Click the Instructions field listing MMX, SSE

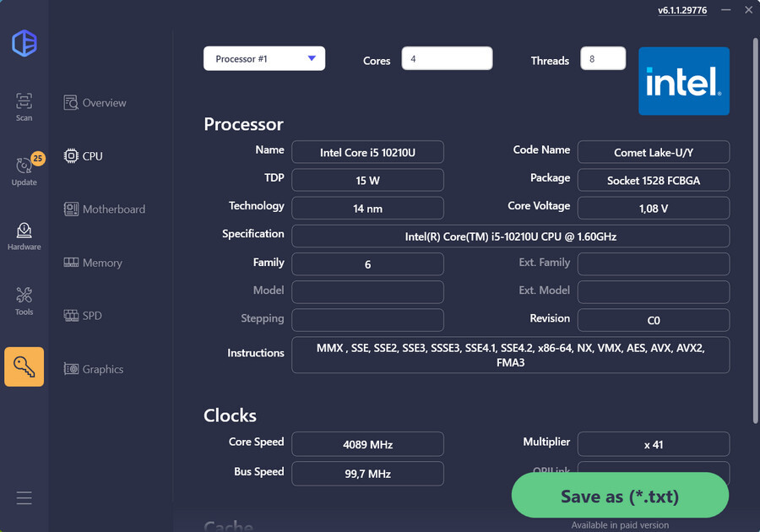[510, 356]
